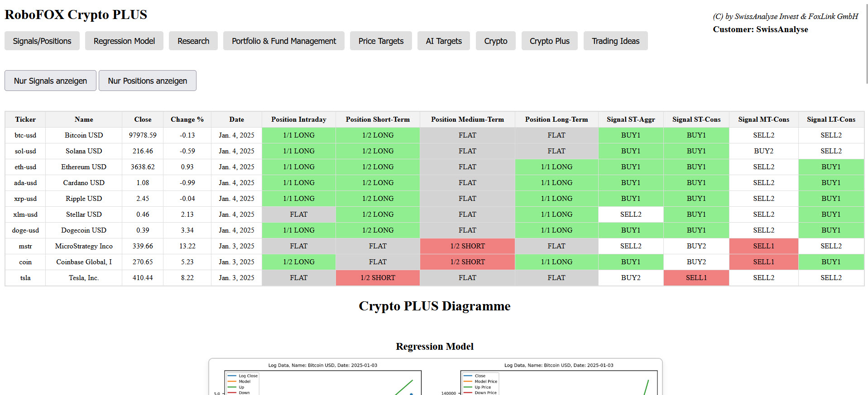Select the sol-usd ticker cell
This screenshot has width=868, height=395.
pyautogui.click(x=25, y=151)
